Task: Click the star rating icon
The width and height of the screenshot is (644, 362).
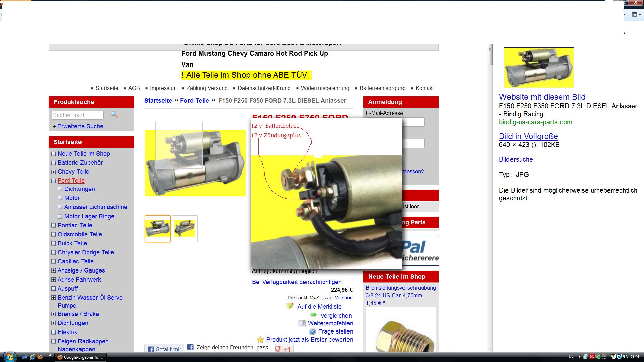Action: coord(260,340)
